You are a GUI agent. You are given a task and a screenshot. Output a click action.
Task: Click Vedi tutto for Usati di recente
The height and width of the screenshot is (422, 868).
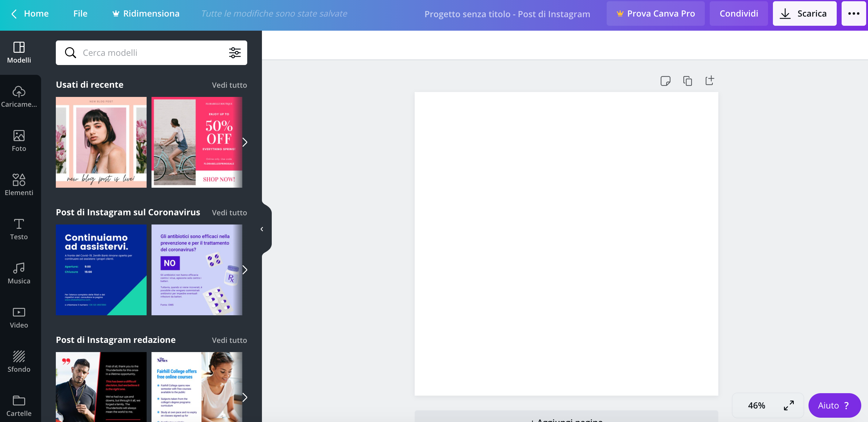point(229,85)
